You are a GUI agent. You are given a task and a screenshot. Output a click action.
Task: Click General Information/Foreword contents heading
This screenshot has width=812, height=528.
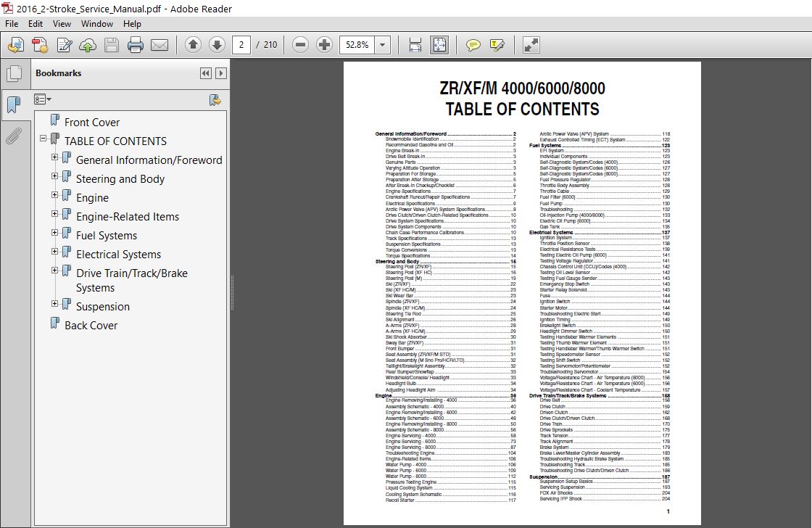(x=445, y=133)
